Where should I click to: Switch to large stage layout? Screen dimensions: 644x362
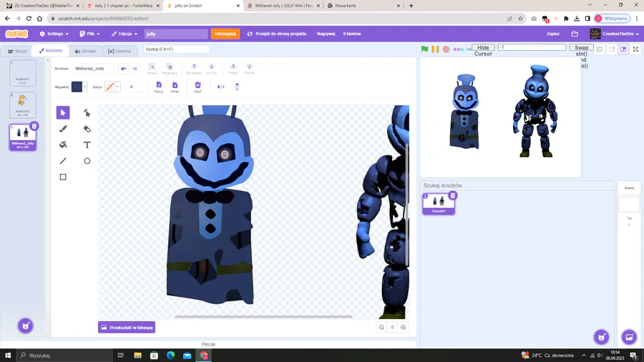623,49
